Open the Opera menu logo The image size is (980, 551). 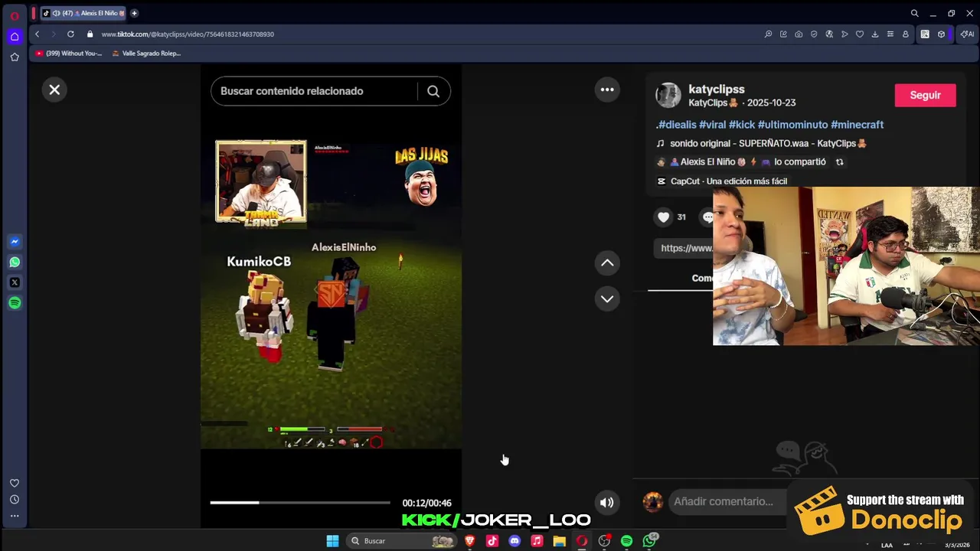click(14, 16)
